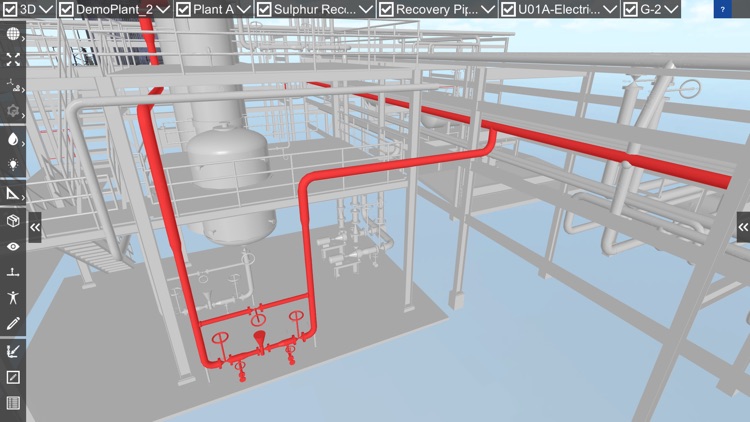Open the Sulphur Recovery dropdown arrow

(x=366, y=9)
